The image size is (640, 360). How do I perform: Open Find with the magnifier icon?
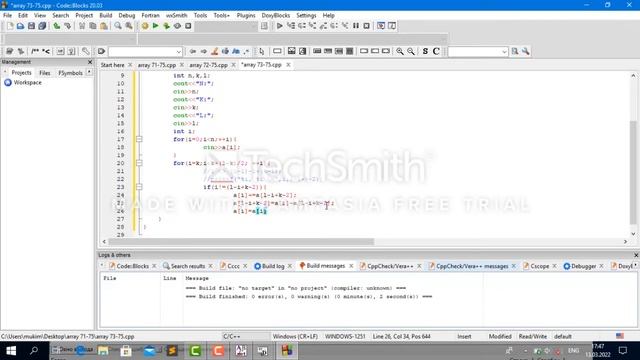(118, 26)
